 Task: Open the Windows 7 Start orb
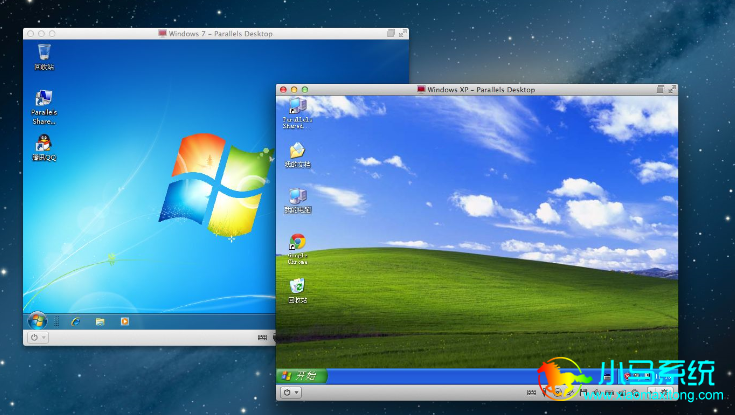click(x=38, y=321)
